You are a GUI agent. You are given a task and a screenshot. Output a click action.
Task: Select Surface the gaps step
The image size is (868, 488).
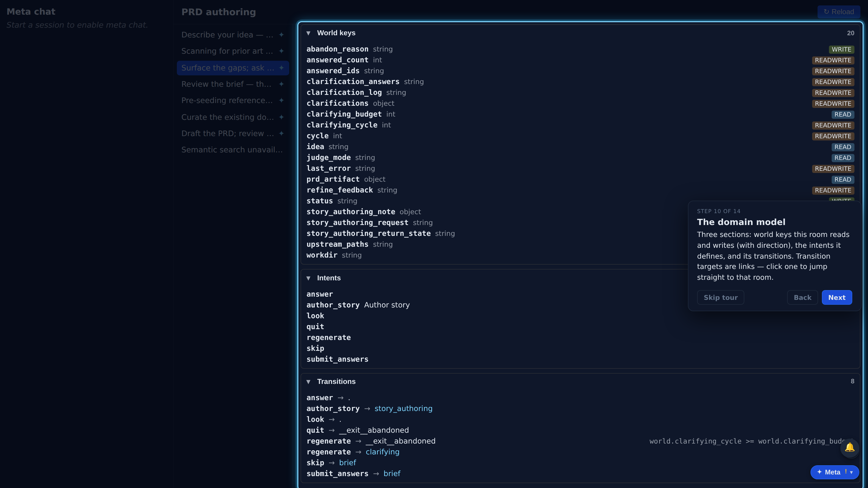click(x=233, y=68)
